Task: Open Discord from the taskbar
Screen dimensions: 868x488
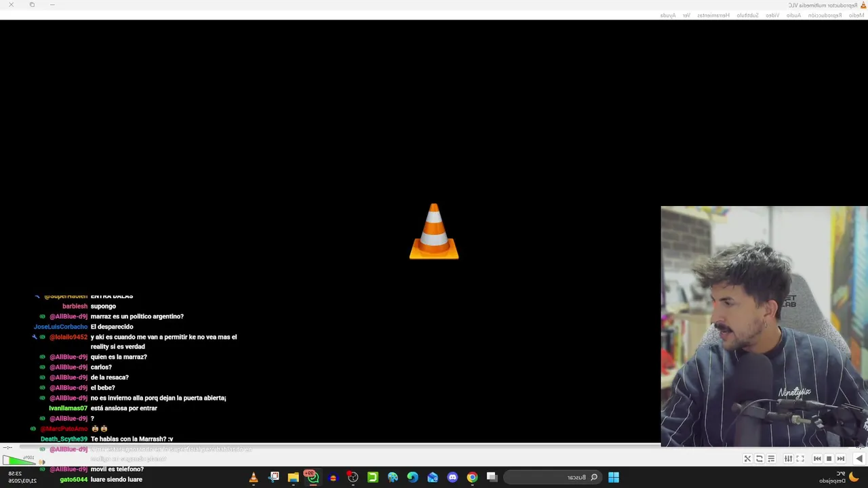Action: click(x=452, y=477)
